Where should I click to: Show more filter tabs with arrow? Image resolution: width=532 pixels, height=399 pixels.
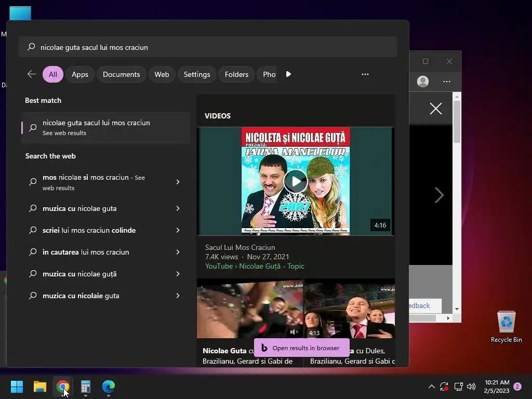(288, 74)
